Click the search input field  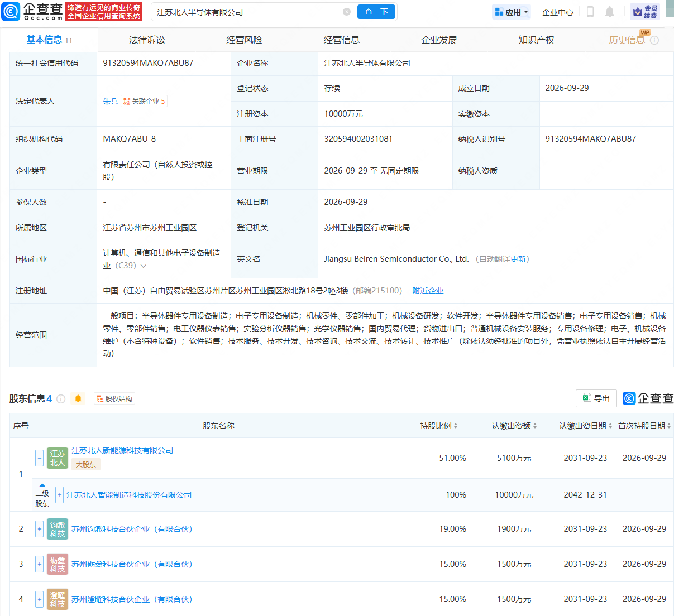tap(248, 12)
